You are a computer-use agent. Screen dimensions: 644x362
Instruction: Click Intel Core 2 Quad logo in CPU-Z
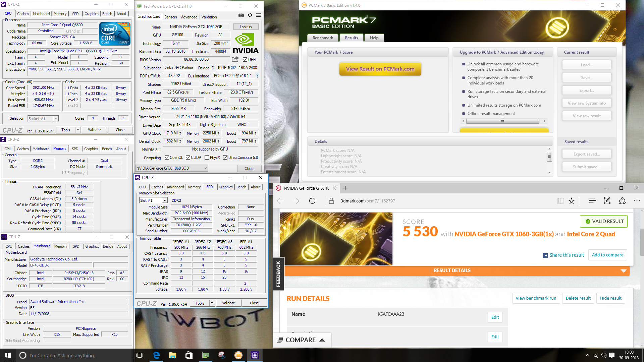coord(115,34)
